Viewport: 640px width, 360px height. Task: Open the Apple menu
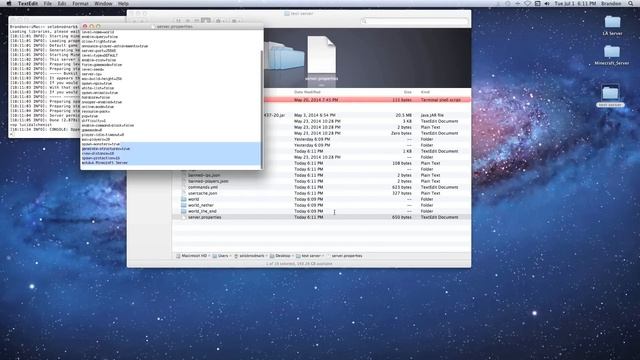point(9,3)
